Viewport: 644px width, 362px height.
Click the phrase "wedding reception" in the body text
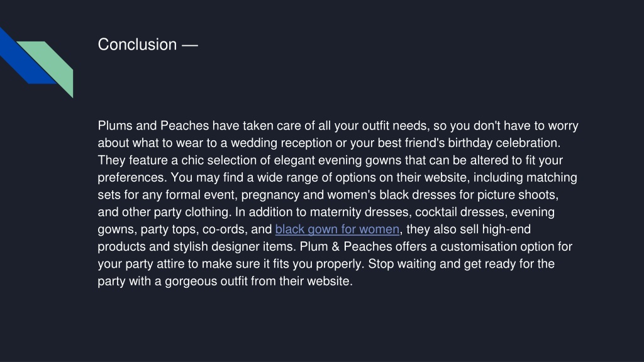click(281, 143)
